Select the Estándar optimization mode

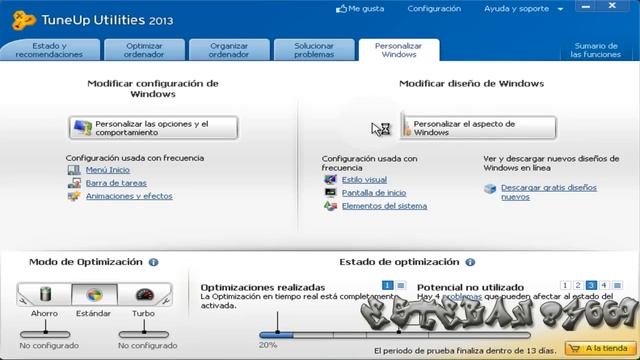(x=94, y=294)
